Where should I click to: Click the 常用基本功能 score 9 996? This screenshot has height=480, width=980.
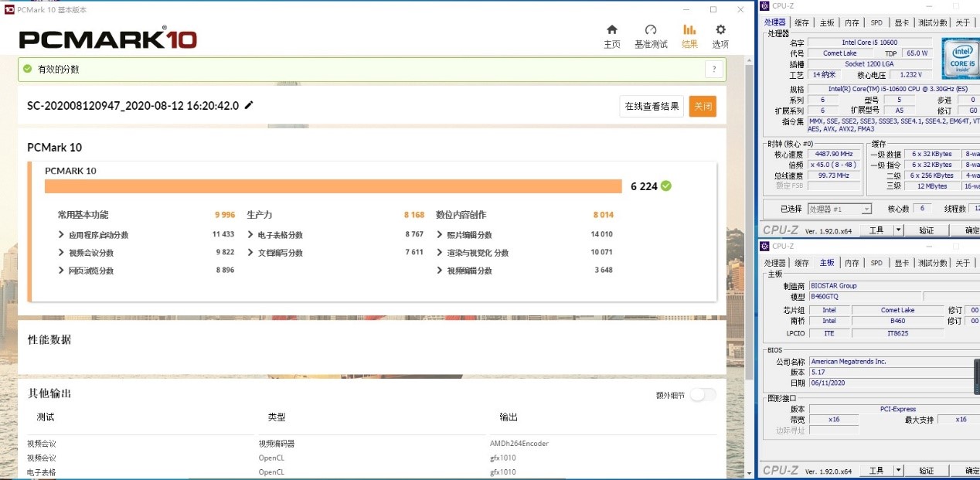click(225, 215)
